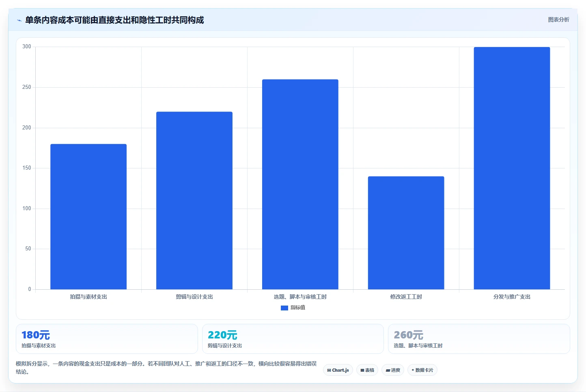The height and width of the screenshot is (392, 586).
Task: Click the 修改返工工时 bar
Action: (x=406, y=233)
